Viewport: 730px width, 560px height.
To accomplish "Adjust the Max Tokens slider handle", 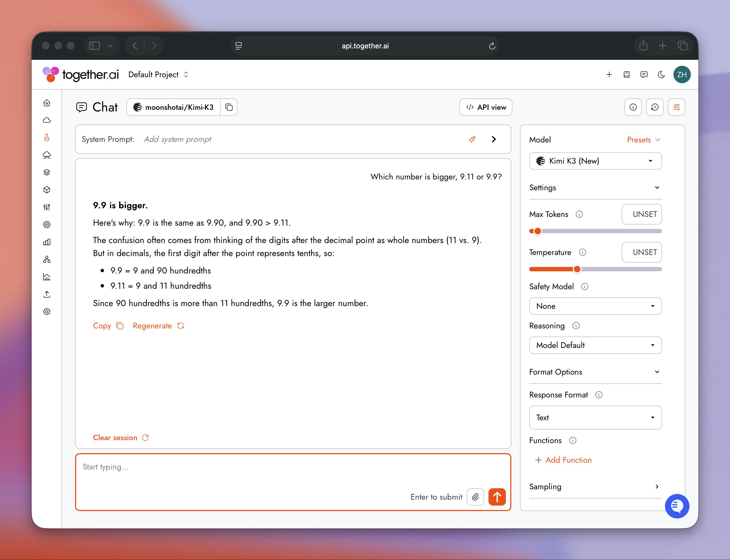I will [x=537, y=231].
